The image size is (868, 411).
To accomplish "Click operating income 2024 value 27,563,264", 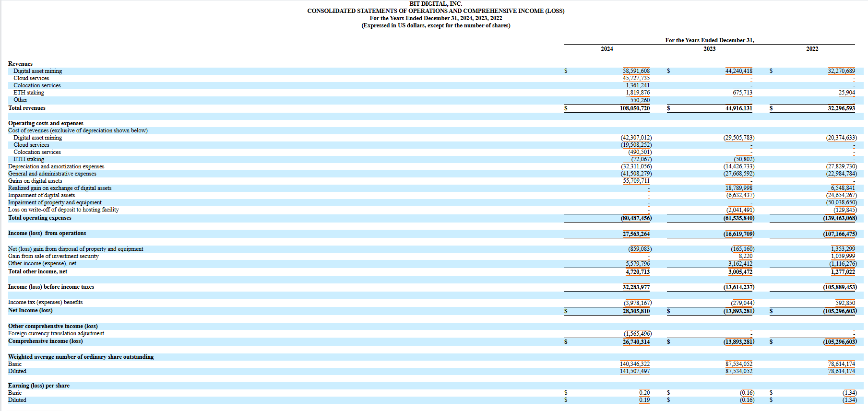I will click(x=636, y=234).
